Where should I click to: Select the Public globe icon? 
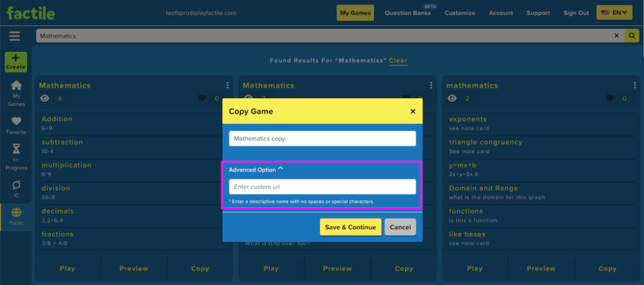tap(16, 212)
